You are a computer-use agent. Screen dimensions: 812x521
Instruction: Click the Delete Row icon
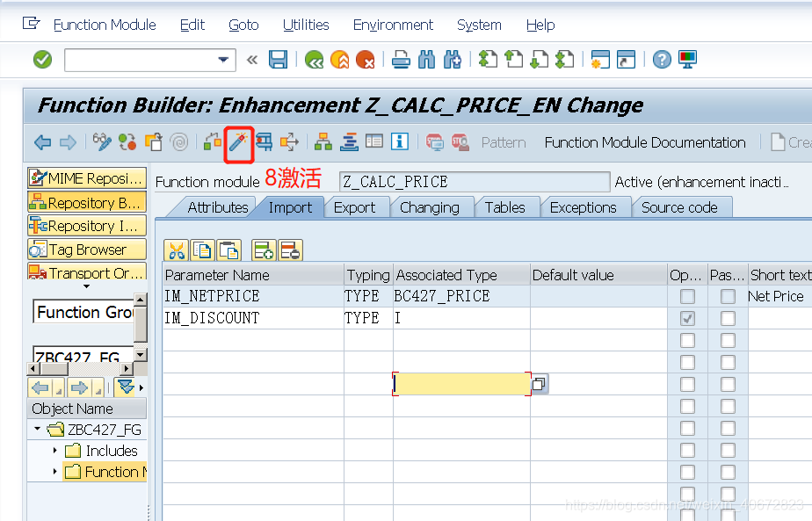(x=290, y=250)
